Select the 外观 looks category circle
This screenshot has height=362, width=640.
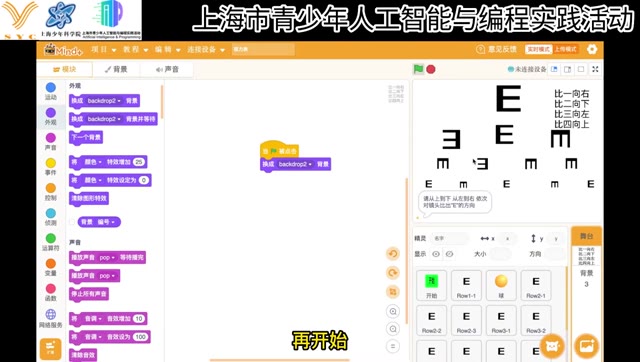(51, 113)
